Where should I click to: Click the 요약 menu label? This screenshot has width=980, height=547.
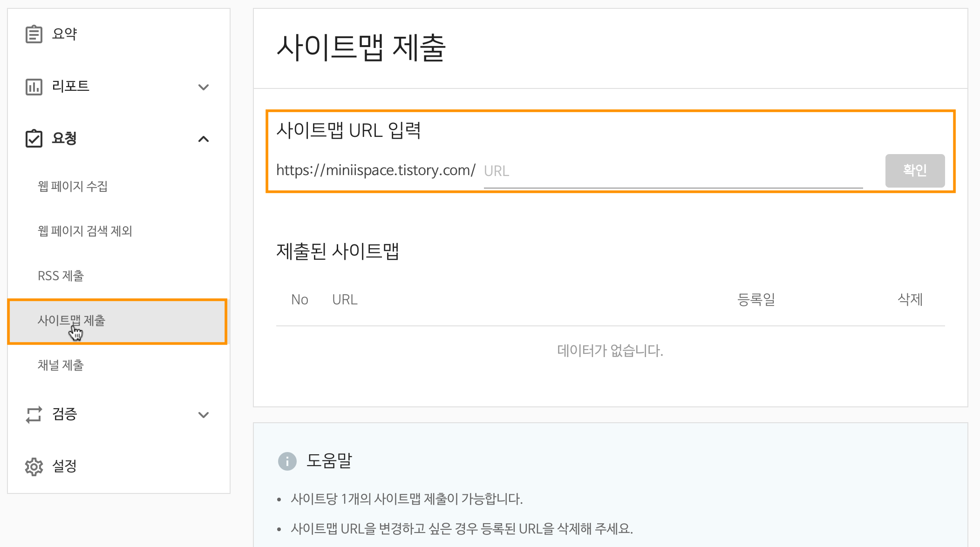coord(64,34)
